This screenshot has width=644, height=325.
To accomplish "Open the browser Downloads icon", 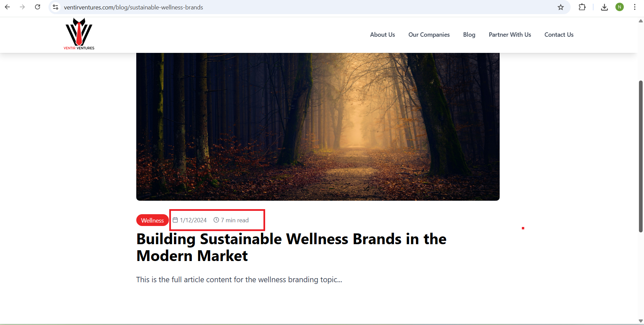I will click(x=604, y=7).
